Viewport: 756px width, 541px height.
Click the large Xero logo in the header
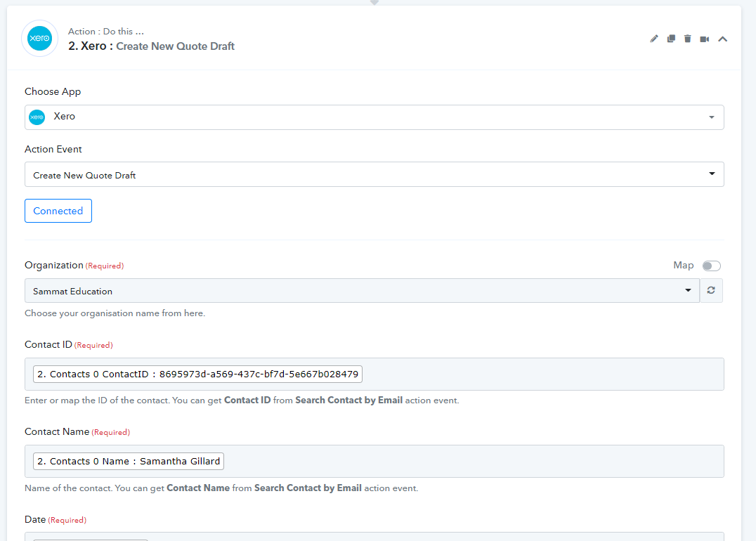(39, 38)
